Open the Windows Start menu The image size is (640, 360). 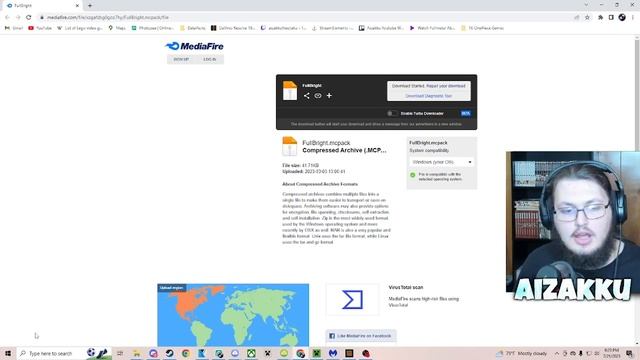(x=8, y=353)
